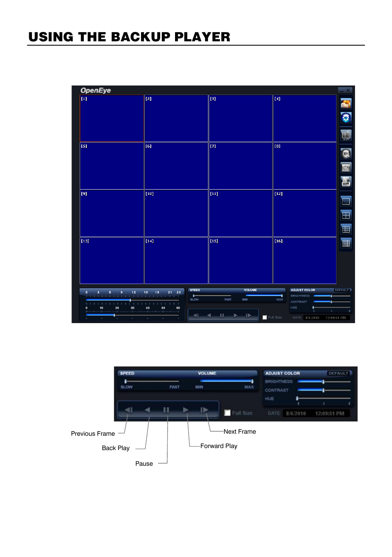
Task: Click the floppy disk save icon
Action: click(x=346, y=168)
